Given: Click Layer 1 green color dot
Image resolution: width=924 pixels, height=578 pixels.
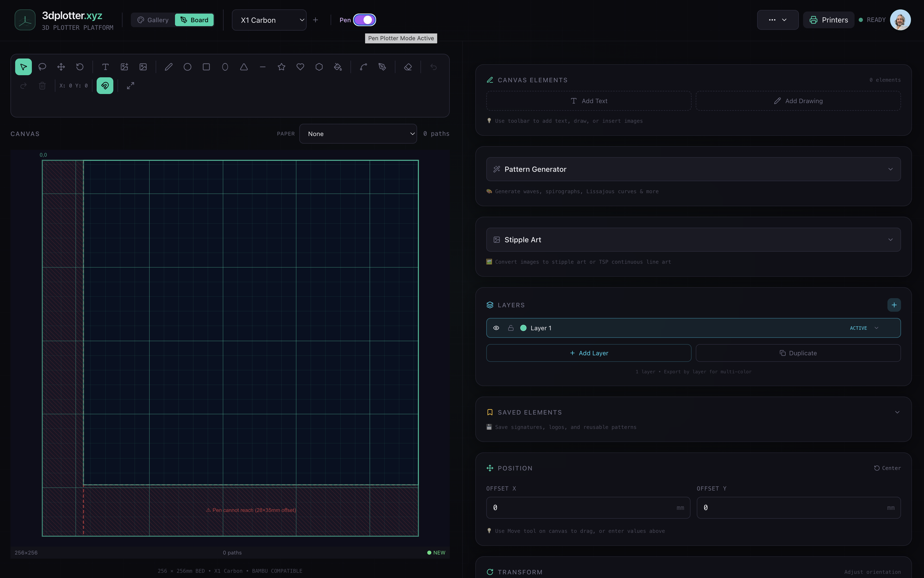Looking at the screenshot, I should click(x=523, y=328).
